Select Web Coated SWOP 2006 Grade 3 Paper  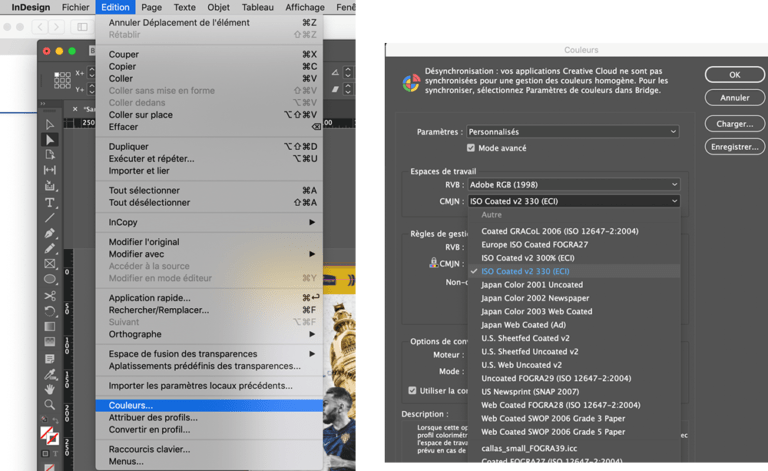point(574,419)
